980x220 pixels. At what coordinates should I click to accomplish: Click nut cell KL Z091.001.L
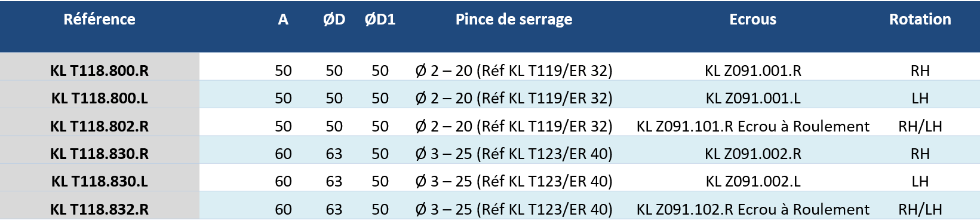pyautogui.click(x=752, y=98)
